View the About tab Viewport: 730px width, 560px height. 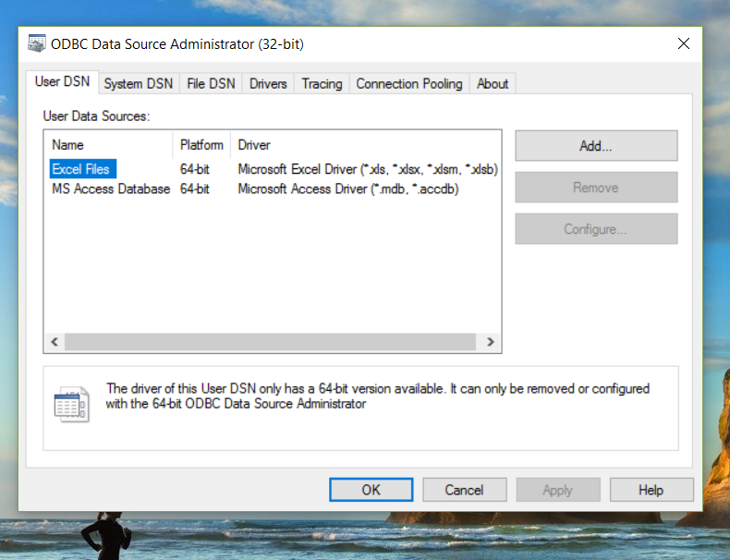493,83
